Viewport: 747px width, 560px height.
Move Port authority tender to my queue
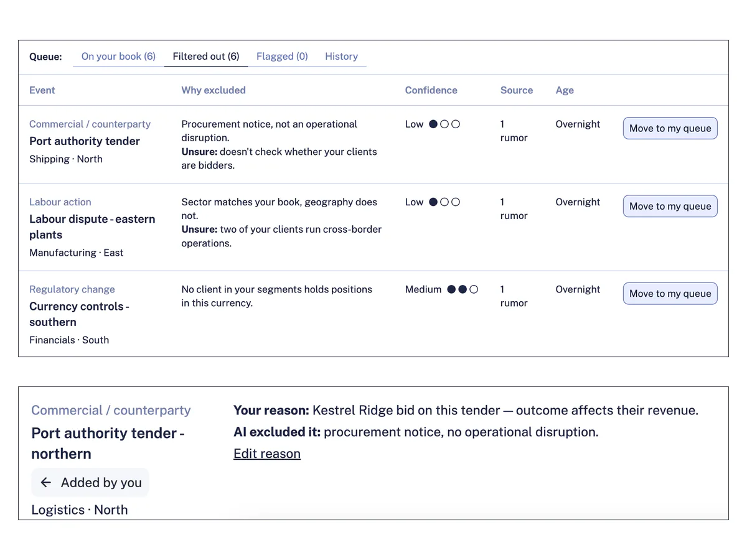670,128
